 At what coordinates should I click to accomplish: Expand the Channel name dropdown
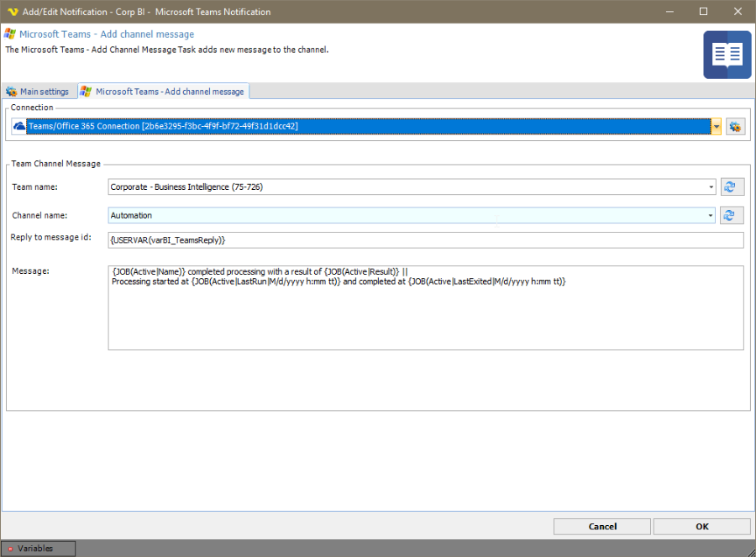(x=711, y=215)
